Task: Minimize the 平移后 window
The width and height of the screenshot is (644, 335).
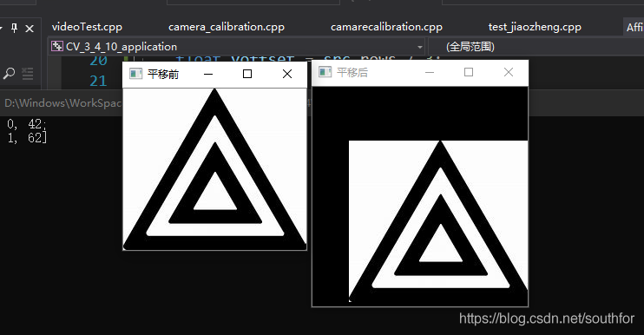Action: click(430, 72)
